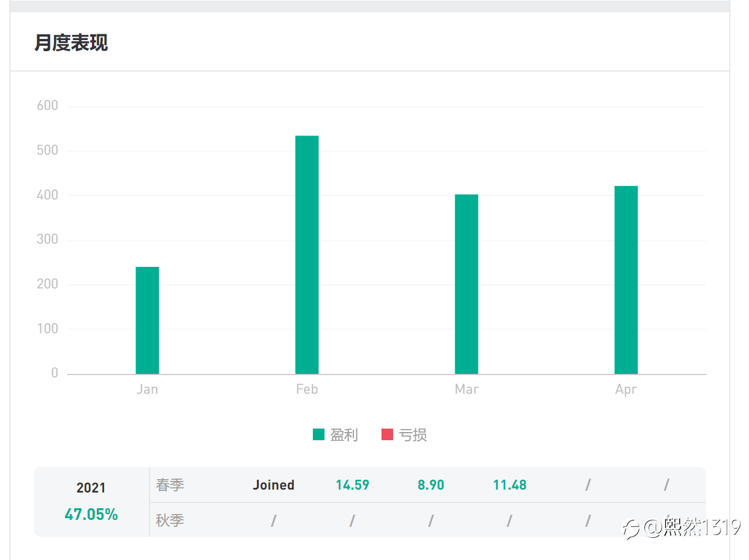Image resolution: width=749 pixels, height=560 pixels.
Task: Toggle the red 亏损 legend swatch
Action: (387, 434)
